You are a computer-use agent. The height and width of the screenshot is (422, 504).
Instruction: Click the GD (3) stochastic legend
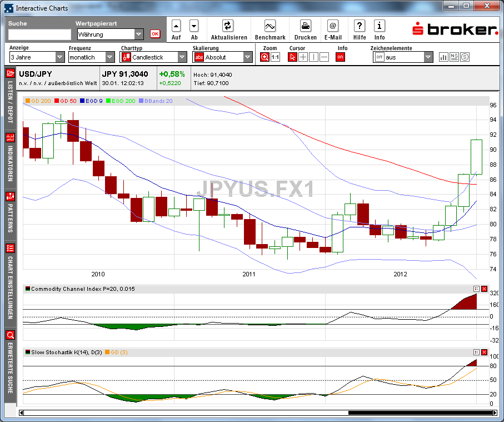point(116,352)
